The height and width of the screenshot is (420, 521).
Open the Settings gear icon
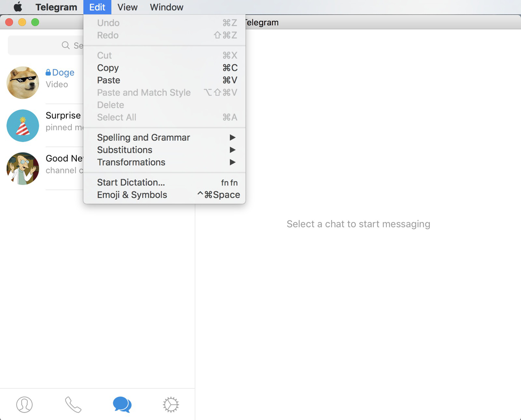coord(171,404)
